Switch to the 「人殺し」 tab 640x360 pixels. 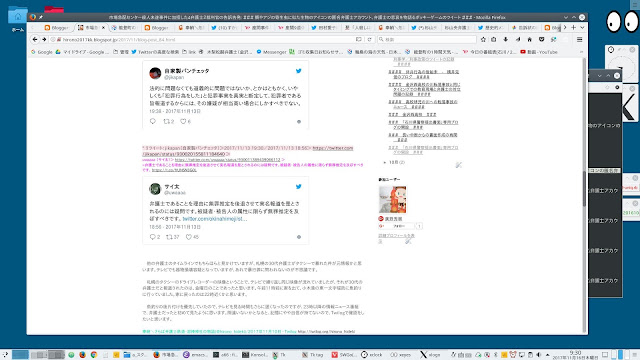point(358,28)
